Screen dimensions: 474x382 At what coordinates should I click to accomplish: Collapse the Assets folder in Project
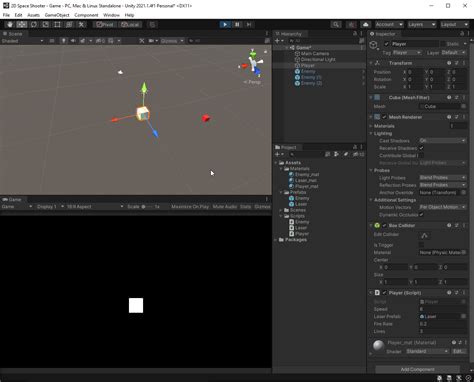pyautogui.click(x=276, y=163)
